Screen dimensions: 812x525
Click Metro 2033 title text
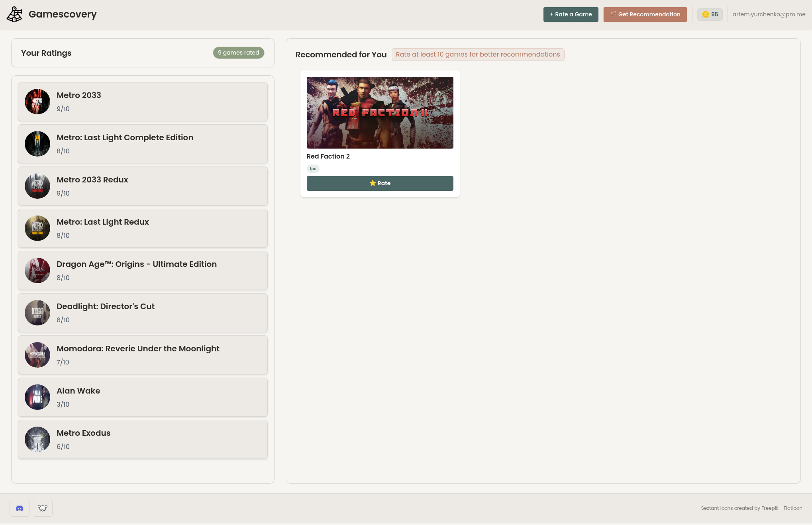click(x=78, y=95)
